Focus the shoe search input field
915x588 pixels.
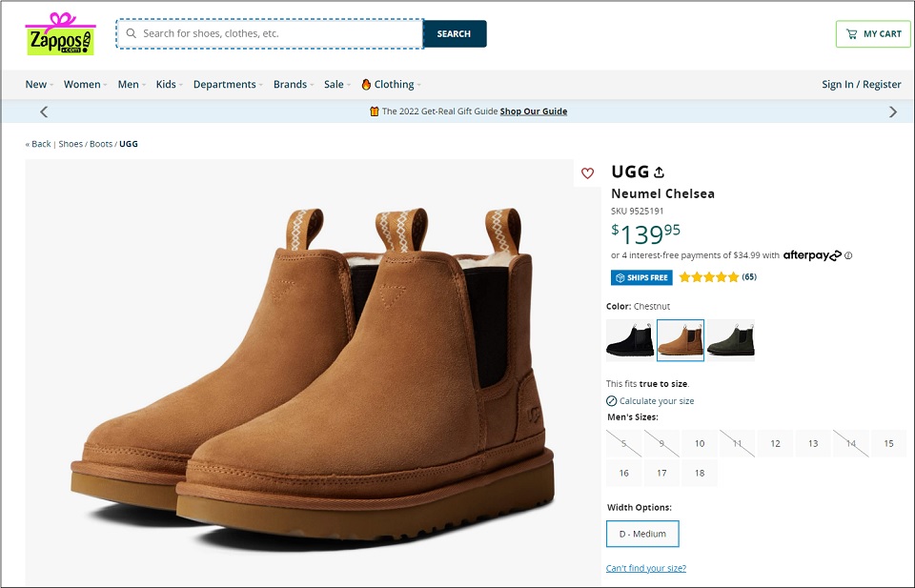[270, 33]
